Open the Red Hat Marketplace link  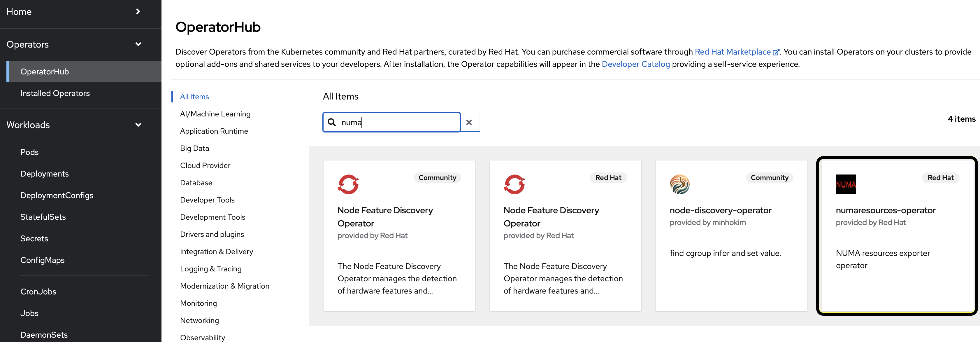click(732, 52)
